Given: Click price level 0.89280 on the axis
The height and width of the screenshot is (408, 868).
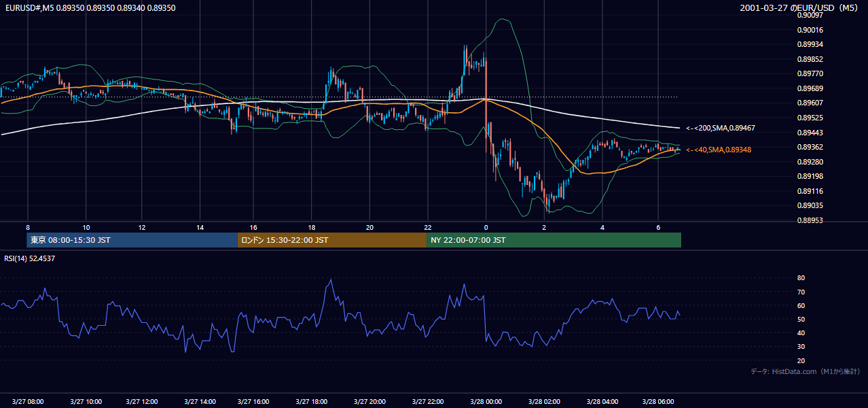Looking at the screenshot, I should coord(810,162).
